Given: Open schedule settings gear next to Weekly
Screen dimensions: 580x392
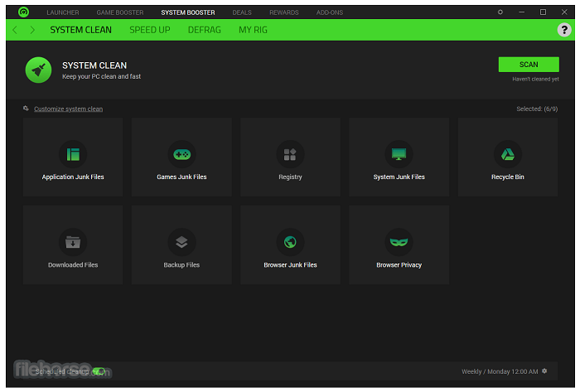Looking at the screenshot, I should coord(544,371).
